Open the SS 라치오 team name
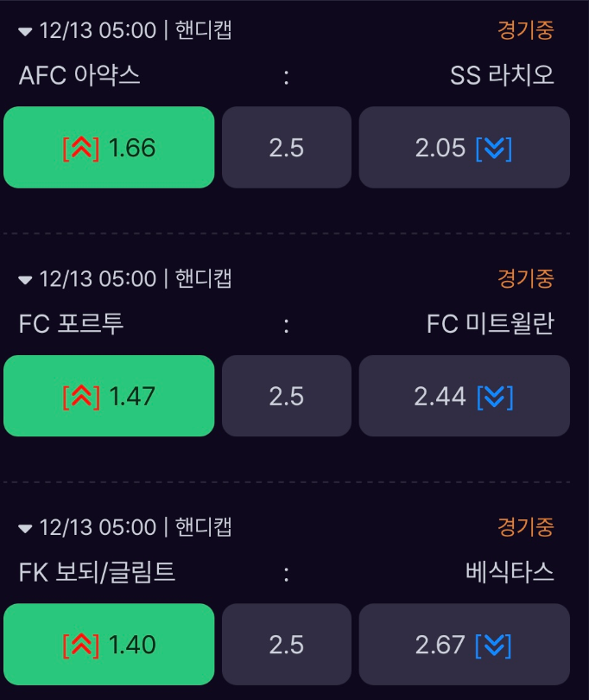Image resolution: width=589 pixels, height=700 pixels. pyautogui.click(x=502, y=75)
